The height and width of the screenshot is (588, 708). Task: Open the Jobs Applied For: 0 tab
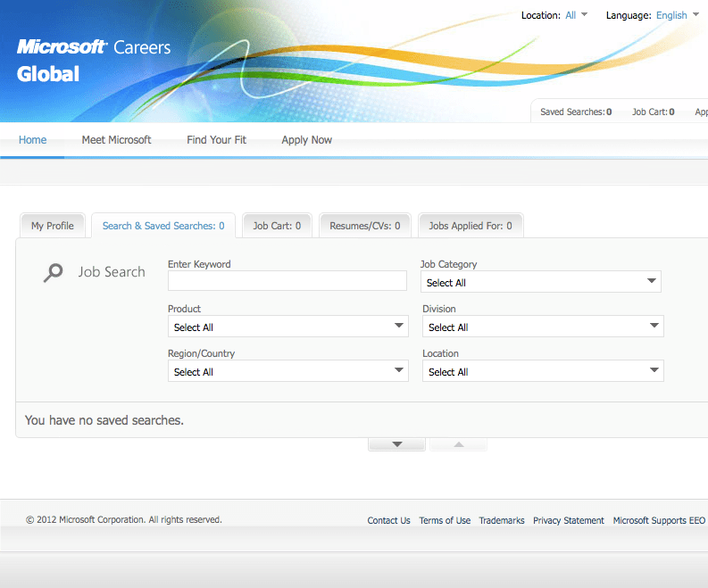pos(471,226)
